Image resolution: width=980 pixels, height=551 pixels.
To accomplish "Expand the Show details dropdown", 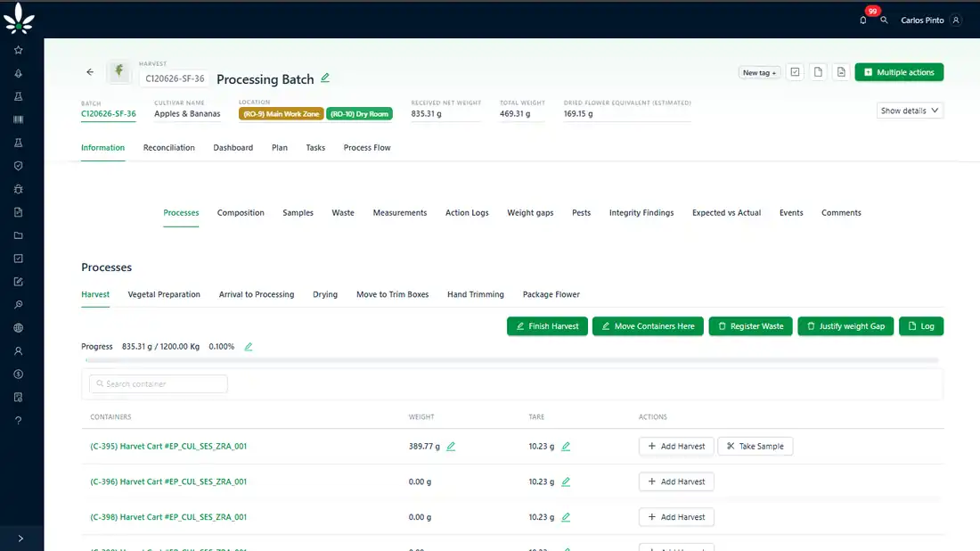I will point(910,111).
